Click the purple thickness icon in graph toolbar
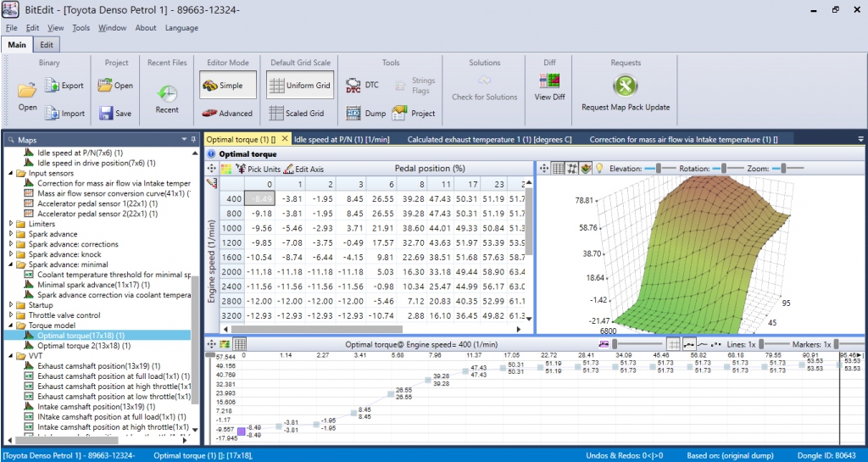The image size is (868, 462). [604, 344]
